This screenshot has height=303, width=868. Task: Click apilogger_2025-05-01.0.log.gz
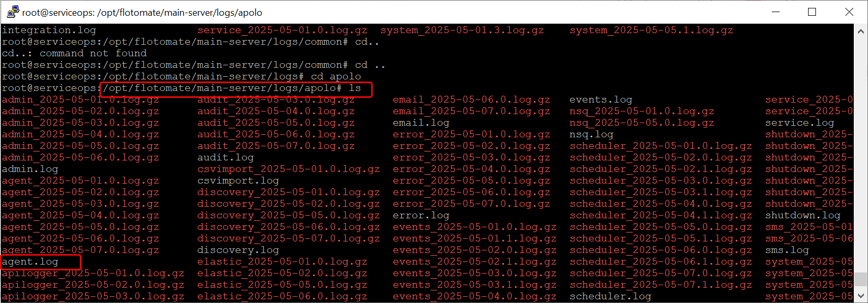pos(93,273)
